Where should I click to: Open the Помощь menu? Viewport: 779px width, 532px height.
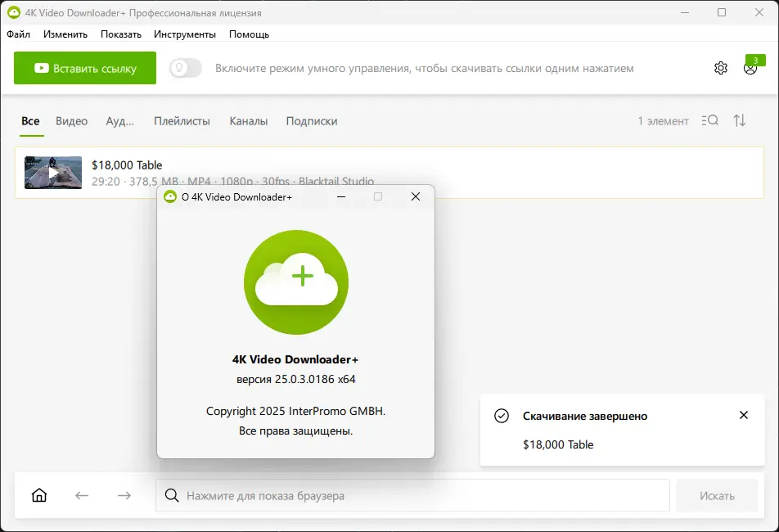(x=249, y=34)
